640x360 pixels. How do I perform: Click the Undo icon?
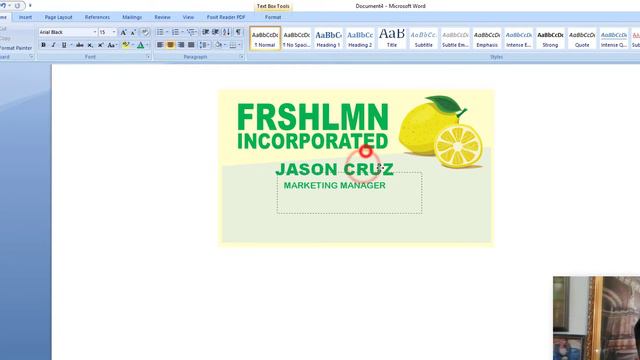tap(3, 6)
